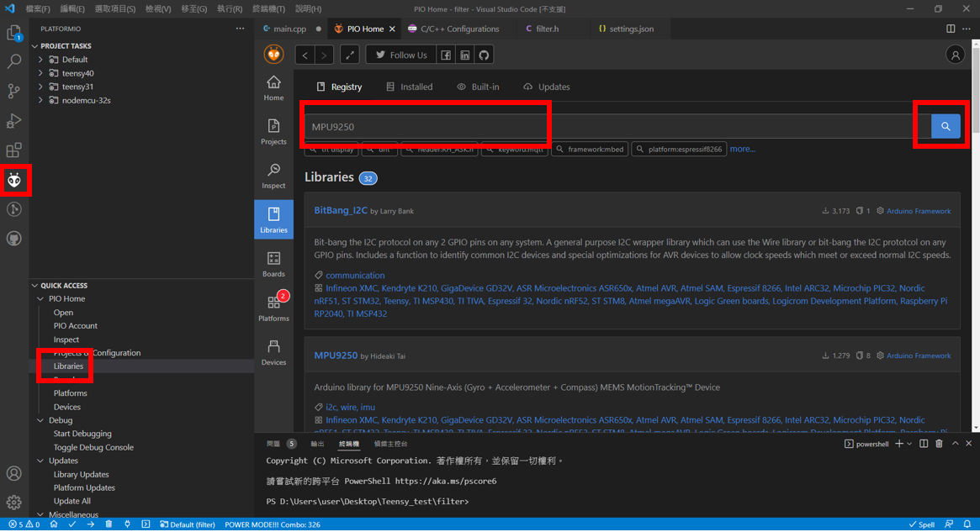The image size is (980, 532).
Task: Open the Explorer view in activity bar
Action: [x=13, y=33]
